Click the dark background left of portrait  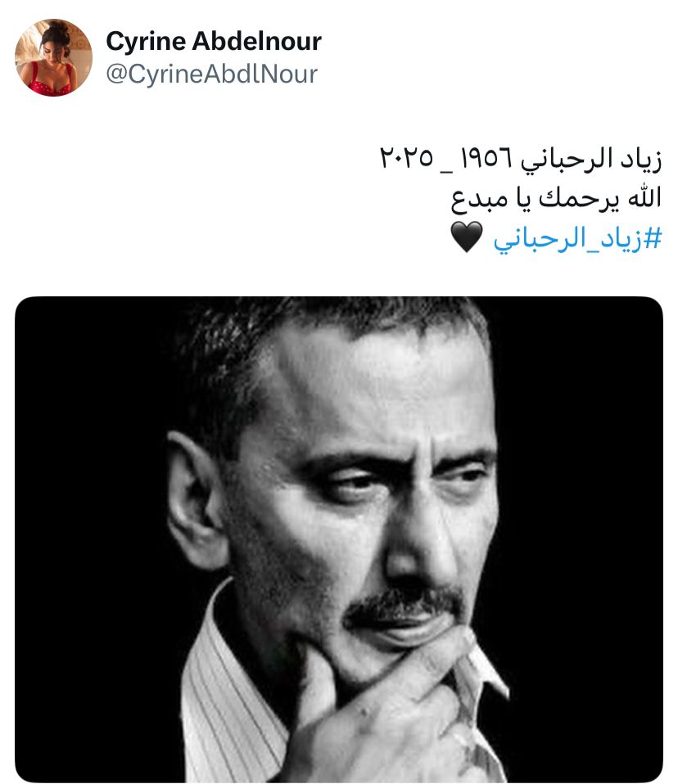coord(90,500)
